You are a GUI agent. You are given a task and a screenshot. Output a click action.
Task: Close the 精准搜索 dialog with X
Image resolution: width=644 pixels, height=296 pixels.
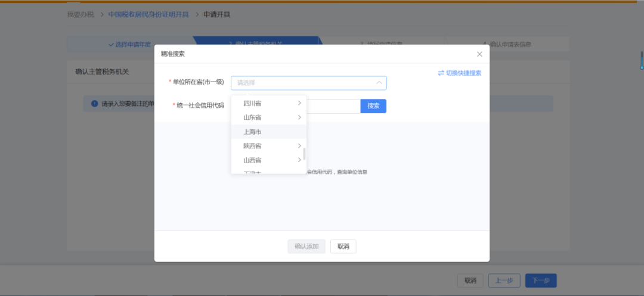point(479,54)
